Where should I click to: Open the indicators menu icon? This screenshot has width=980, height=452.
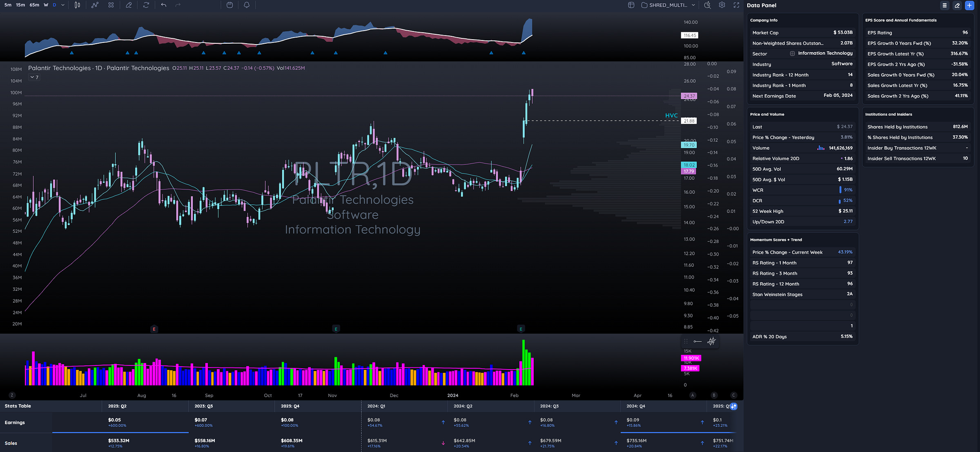click(x=95, y=5)
